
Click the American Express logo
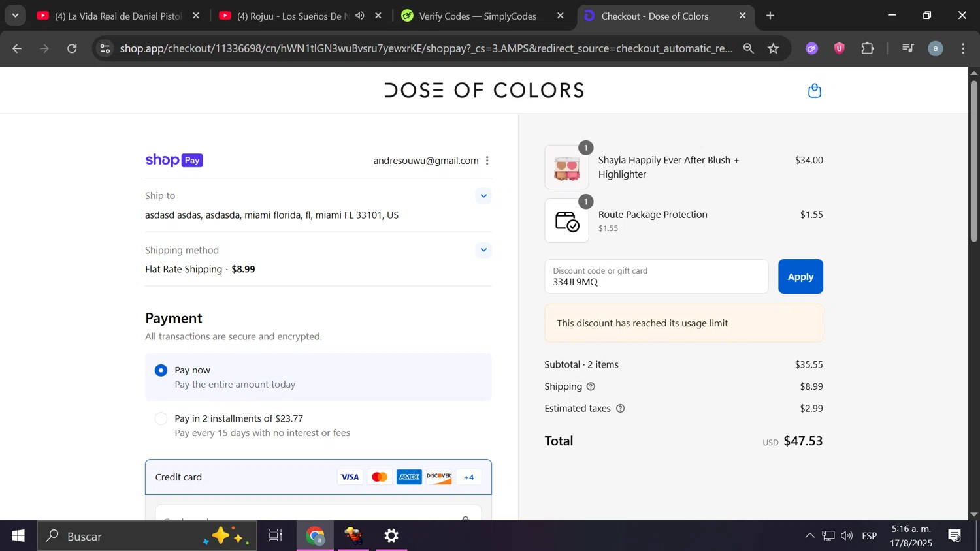click(410, 477)
